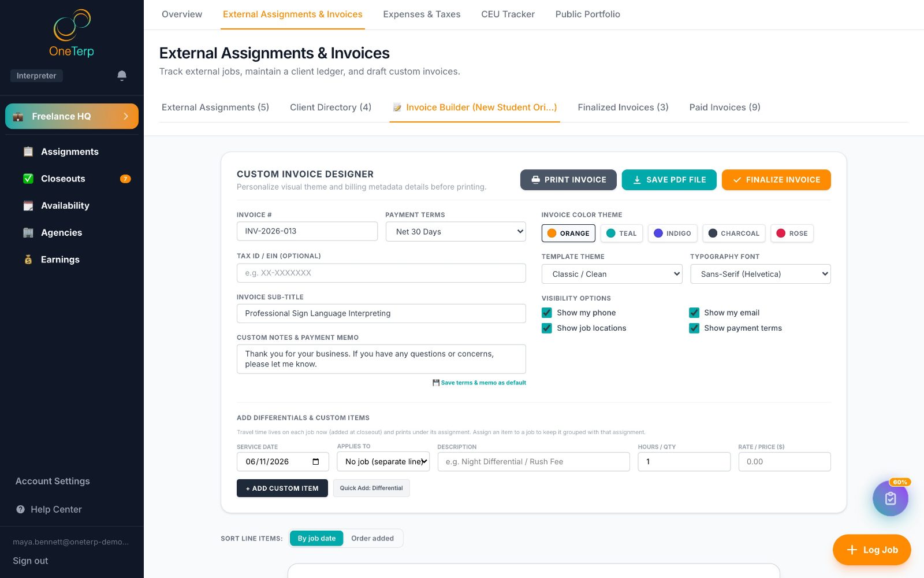Open the Template Theme Classic / Clean dropdown
924x578 pixels.
pyautogui.click(x=612, y=274)
